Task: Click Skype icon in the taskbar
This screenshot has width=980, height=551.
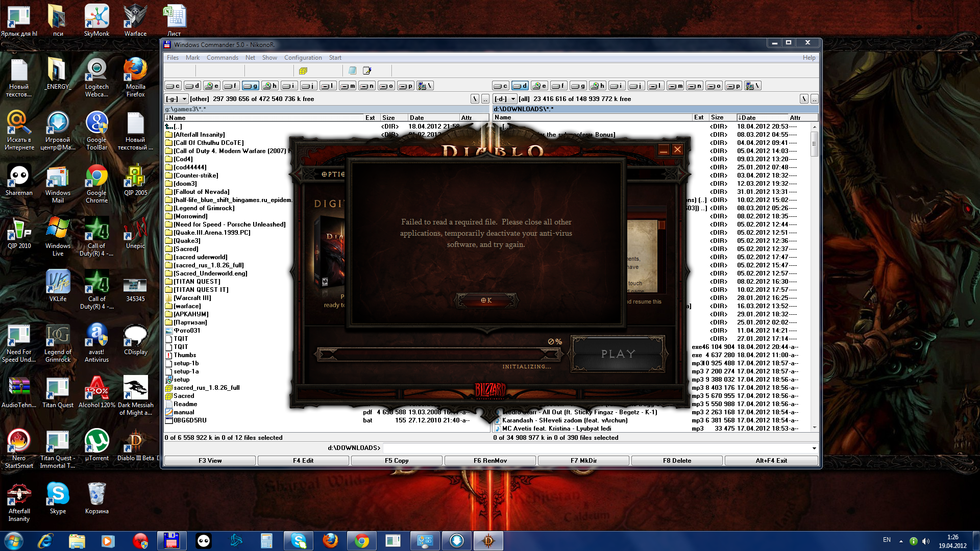Action: click(x=299, y=541)
